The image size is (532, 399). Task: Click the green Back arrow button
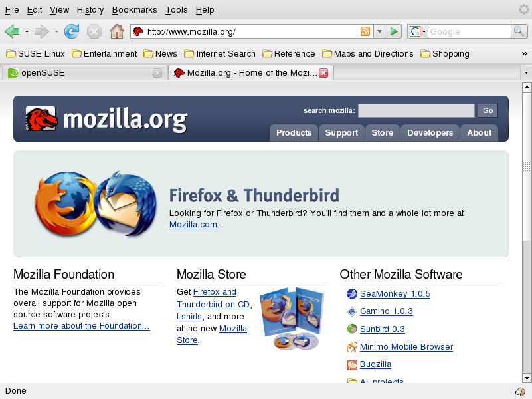[x=12, y=31]
